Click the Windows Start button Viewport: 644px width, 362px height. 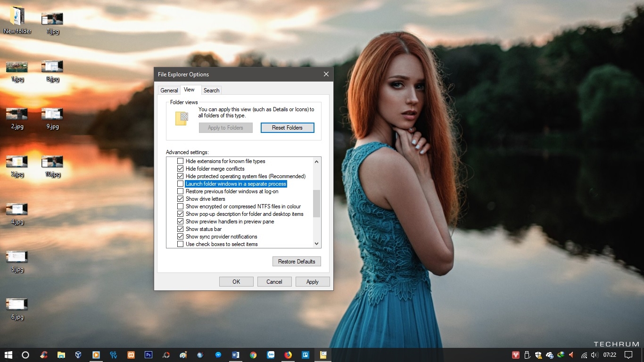click(x=8, y=355)
